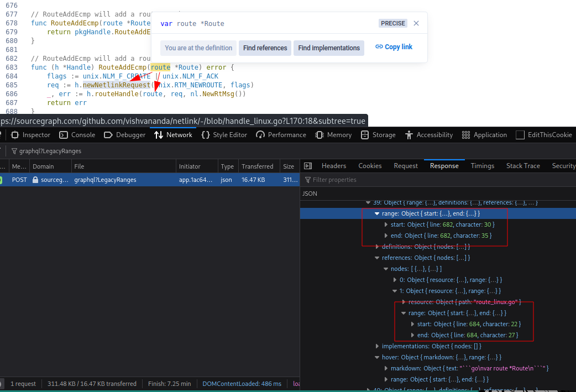Open the Timings details tab
This screenshot has height=392, width=576.
tap(483, 166)
